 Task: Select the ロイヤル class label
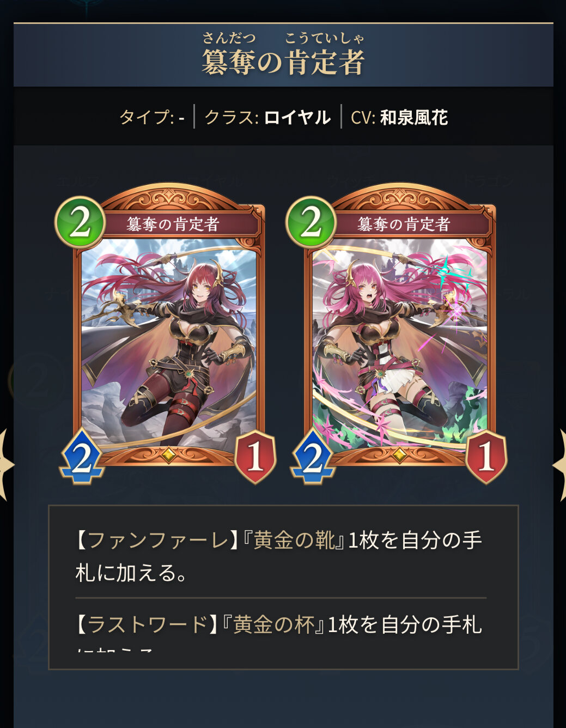tap(297, 117)
